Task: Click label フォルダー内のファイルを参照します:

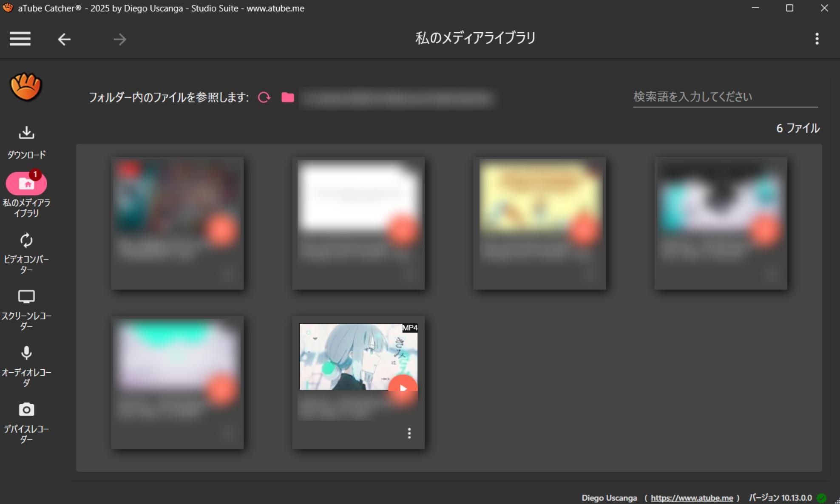Action: (x=169, y=97)
